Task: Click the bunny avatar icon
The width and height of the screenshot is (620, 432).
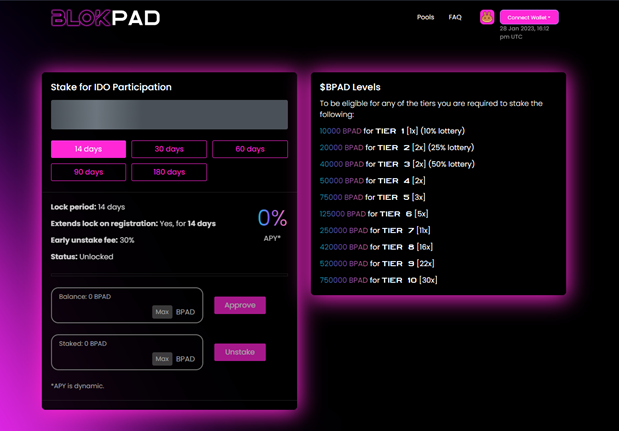Action: coord(487,17)
